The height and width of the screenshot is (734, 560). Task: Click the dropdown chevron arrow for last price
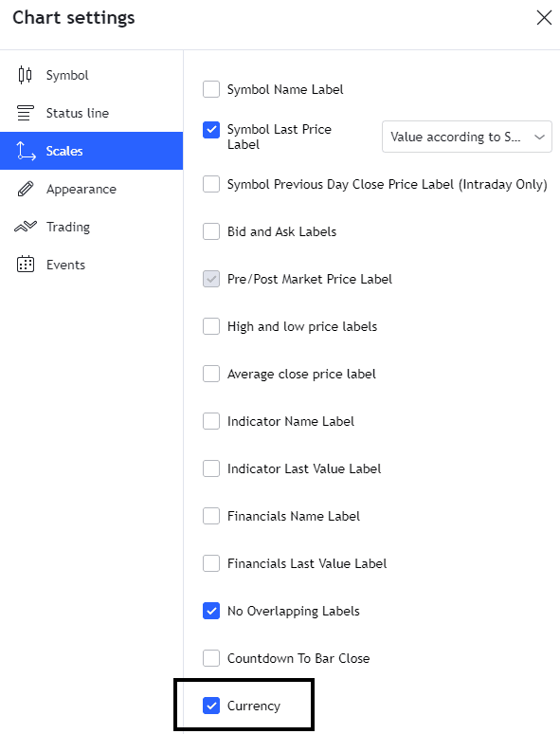click(539, 138)
